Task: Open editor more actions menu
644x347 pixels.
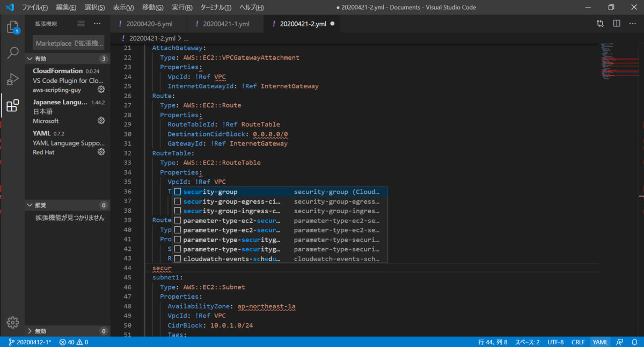Action: [633, 24]
